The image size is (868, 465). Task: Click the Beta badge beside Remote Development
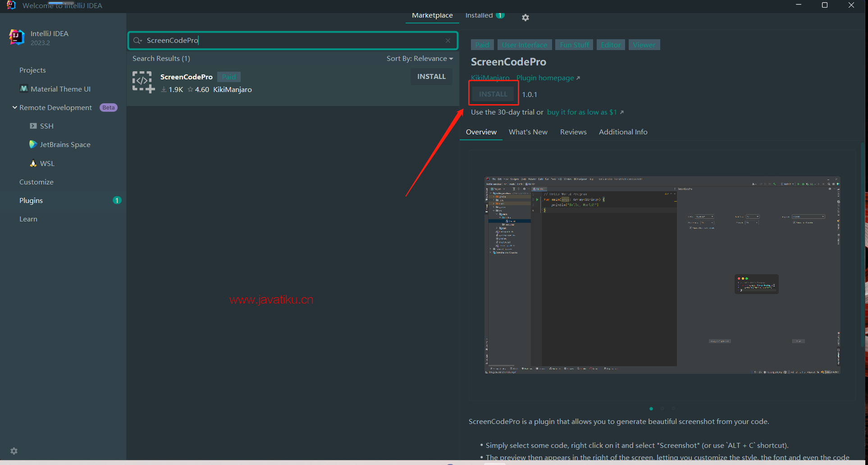[x=108, y=107]
